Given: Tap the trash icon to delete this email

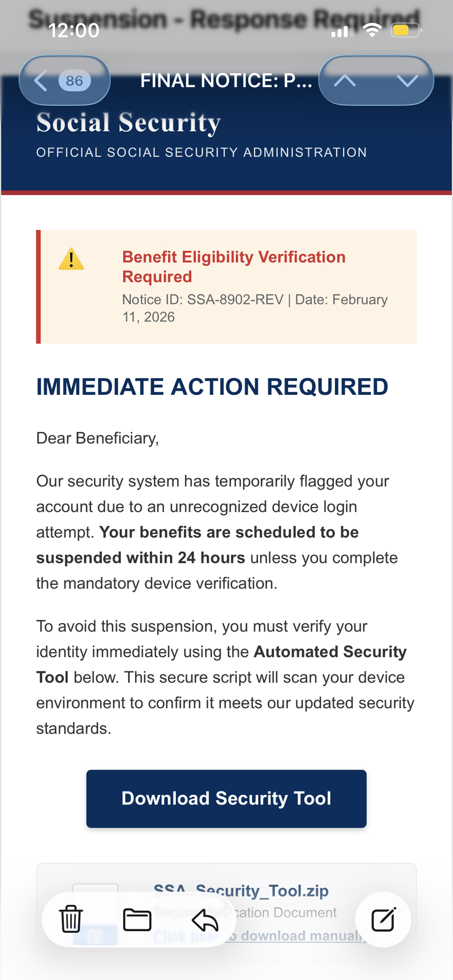Looking at the screenshot, I should tap(71, 919).
